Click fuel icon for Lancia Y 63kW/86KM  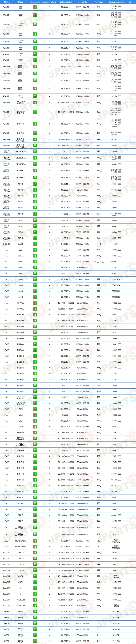(35, 588)
